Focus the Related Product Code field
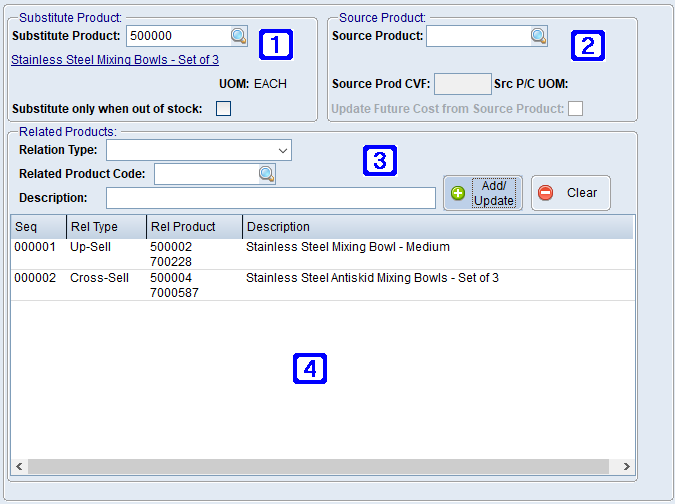This screenshot has width=675, height=504. [x=207, y=174]
